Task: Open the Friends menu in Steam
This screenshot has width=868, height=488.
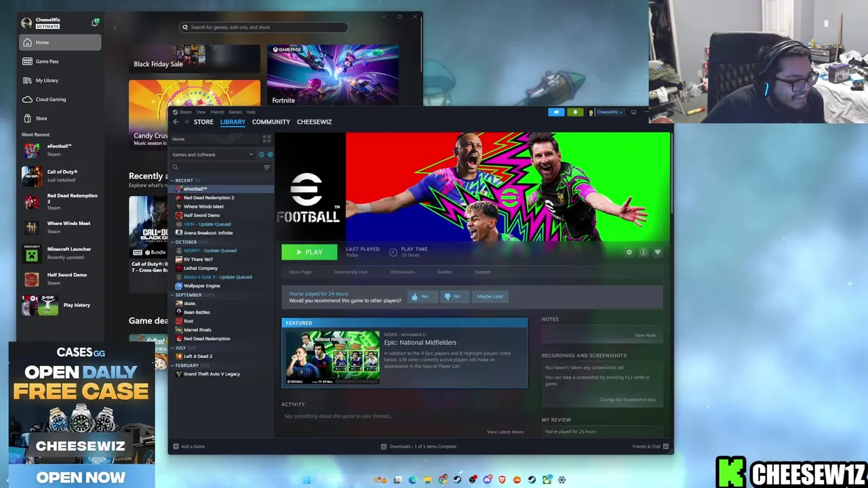Action: [x=217, y=112]
